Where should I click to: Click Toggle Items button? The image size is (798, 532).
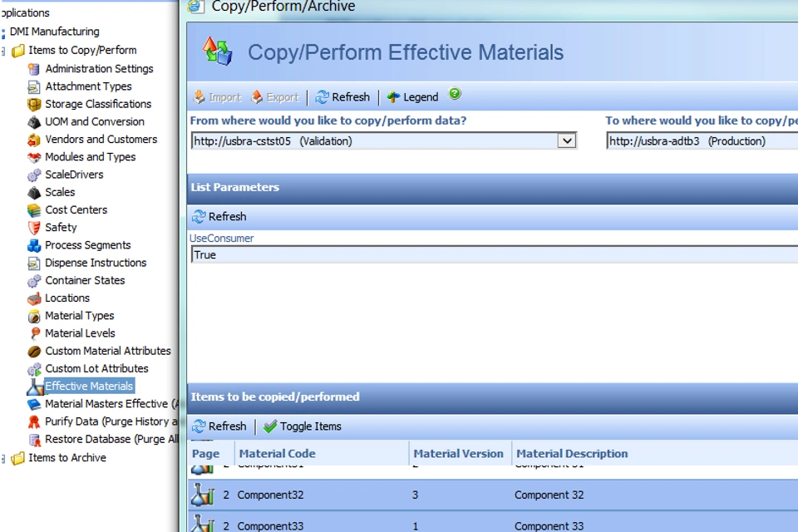303,426
